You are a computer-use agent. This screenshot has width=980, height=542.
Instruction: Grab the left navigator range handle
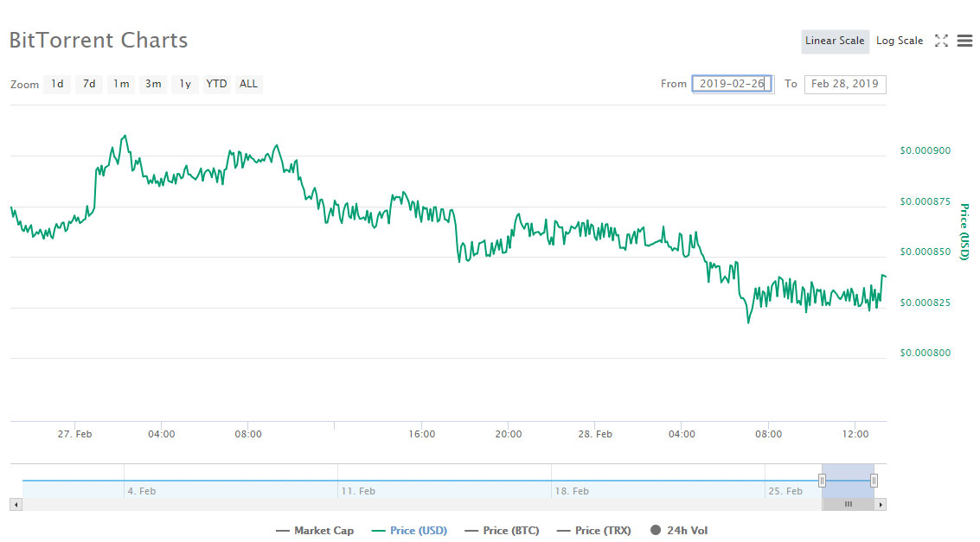click(822, 481)
